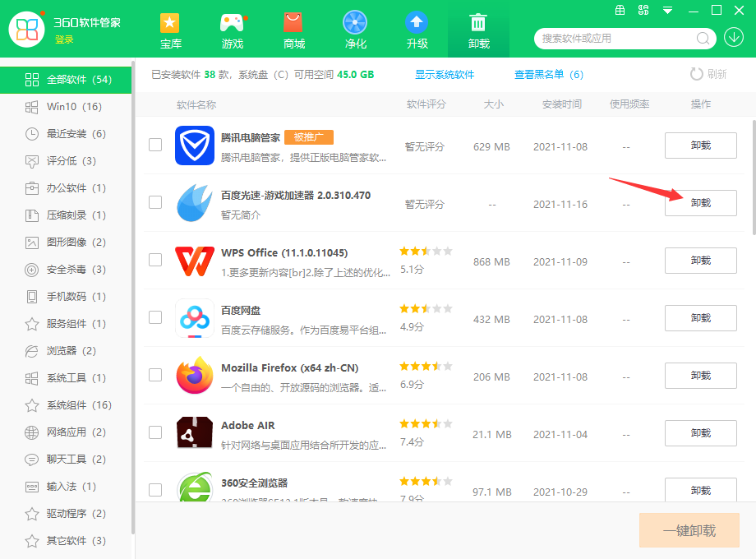This screenshot has height=559, width=756.
Task: Select 评分低 (3) category
Action: 66,160
